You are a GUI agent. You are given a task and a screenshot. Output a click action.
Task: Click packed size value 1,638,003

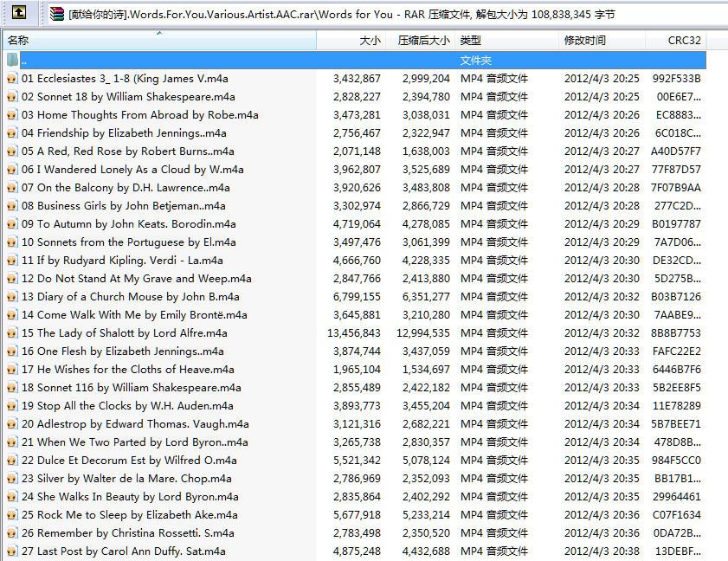tap(426, 152)
